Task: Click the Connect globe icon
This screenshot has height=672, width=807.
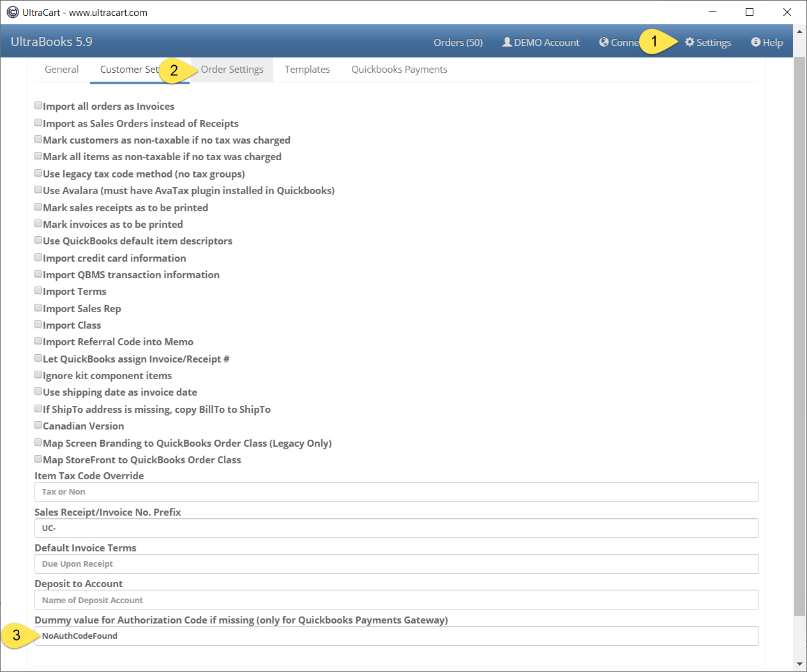Action: coord(604,42)
